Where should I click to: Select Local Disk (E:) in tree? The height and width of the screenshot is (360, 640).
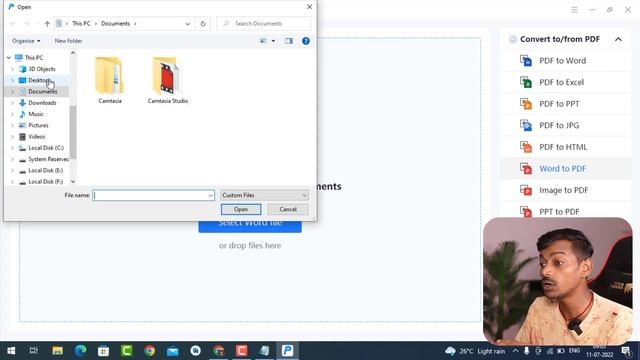click(x=45, y=171)
